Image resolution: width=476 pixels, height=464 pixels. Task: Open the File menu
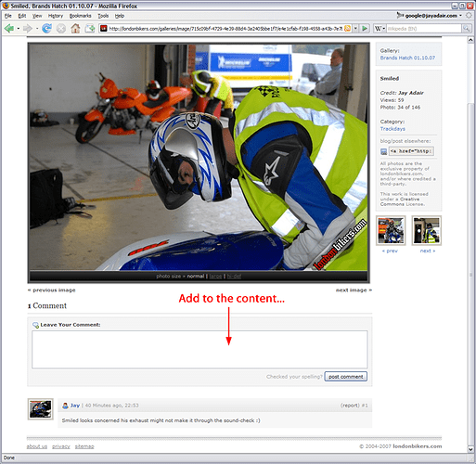8,16
